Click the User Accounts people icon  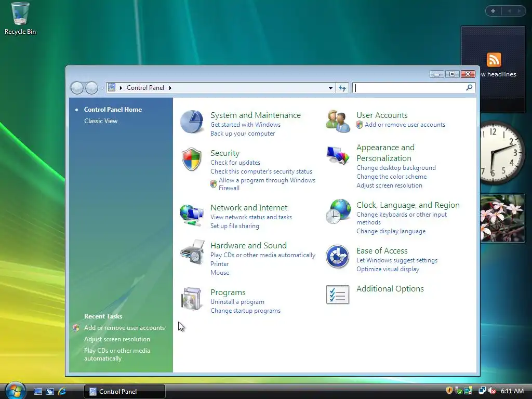tap(338, 121)
